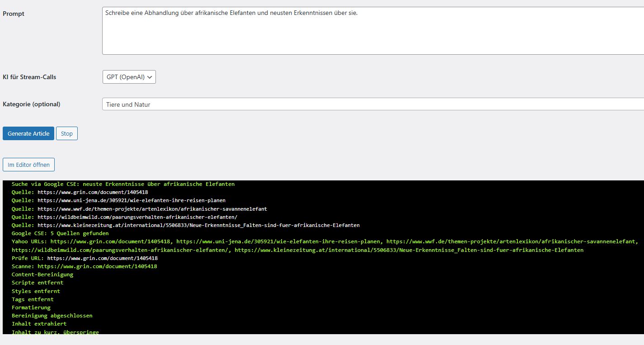Click the 'Bereinigung abgeschlossen' log entry
Screen dimensions: 644x345
[52, 316]
